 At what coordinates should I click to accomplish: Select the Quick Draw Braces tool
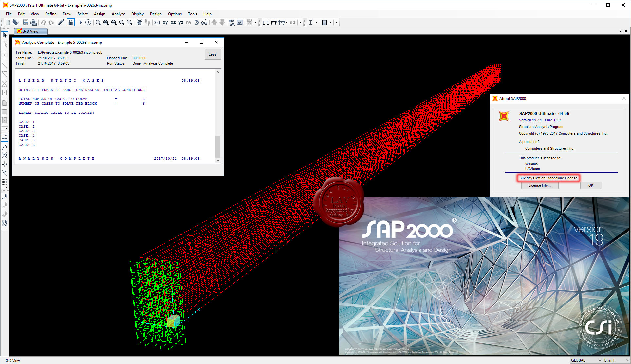(x=5, y=83)
